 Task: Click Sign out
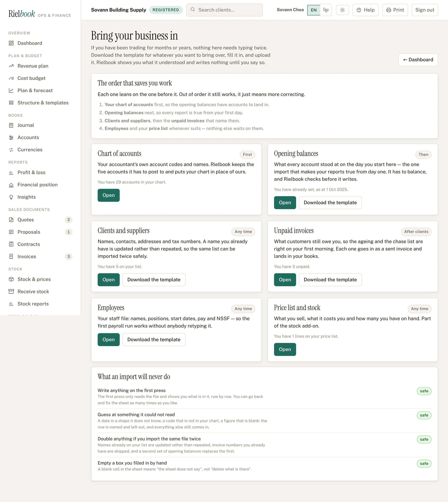coord(425,10)
